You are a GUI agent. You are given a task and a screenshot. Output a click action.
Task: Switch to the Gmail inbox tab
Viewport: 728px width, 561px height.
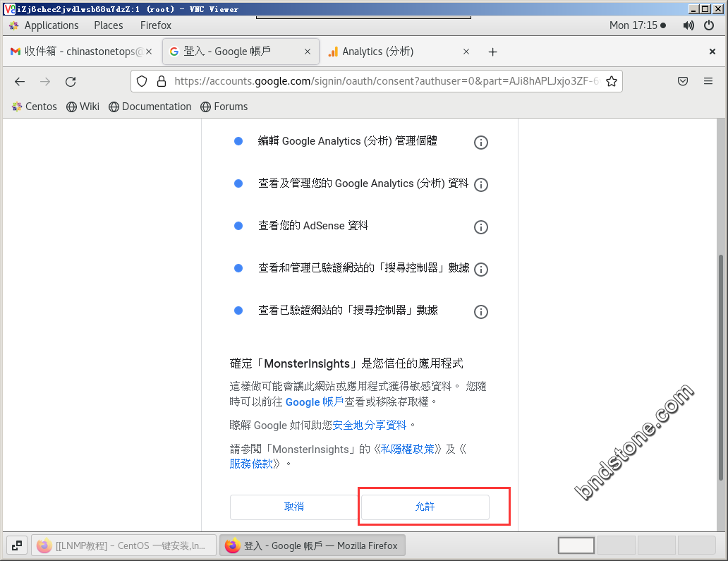pos(82,52)
